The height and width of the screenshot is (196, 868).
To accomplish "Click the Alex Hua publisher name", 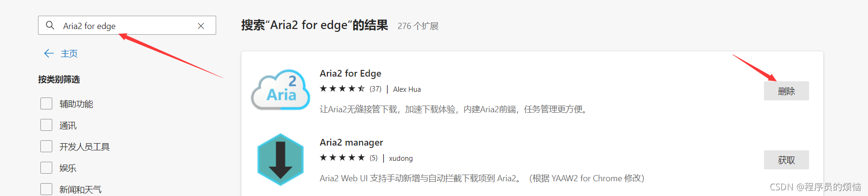I will coord(407,89).
